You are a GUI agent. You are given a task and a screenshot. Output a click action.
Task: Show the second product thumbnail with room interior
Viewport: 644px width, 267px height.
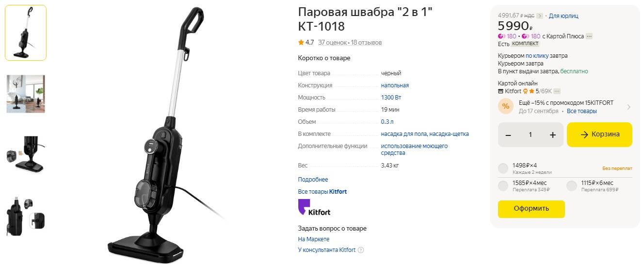coord(26,94)
